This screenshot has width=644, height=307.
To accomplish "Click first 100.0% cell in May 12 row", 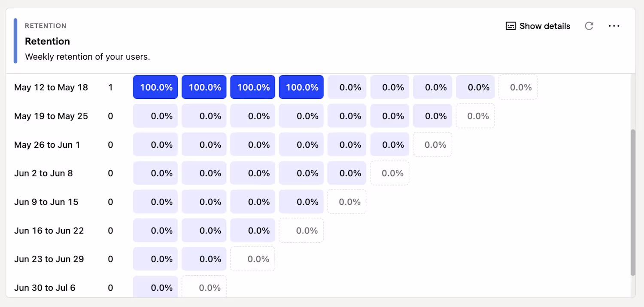I will tap(155, 88).
